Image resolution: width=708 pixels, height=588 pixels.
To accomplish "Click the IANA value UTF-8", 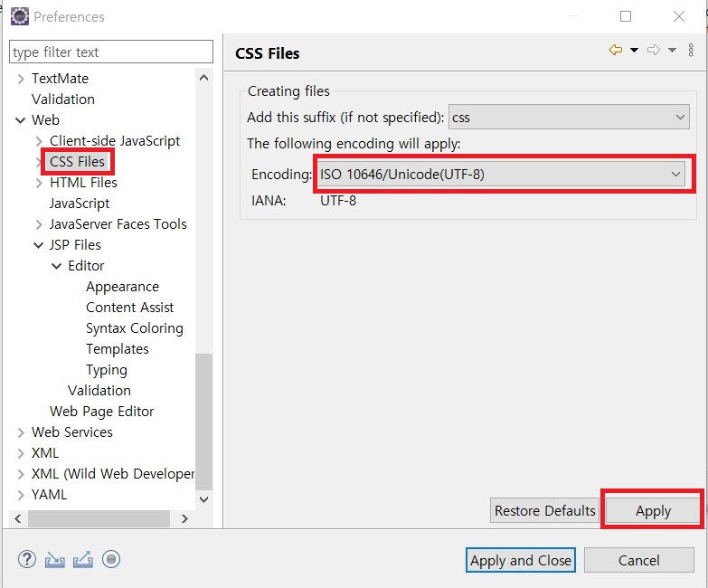I will (x=338, y=201).
